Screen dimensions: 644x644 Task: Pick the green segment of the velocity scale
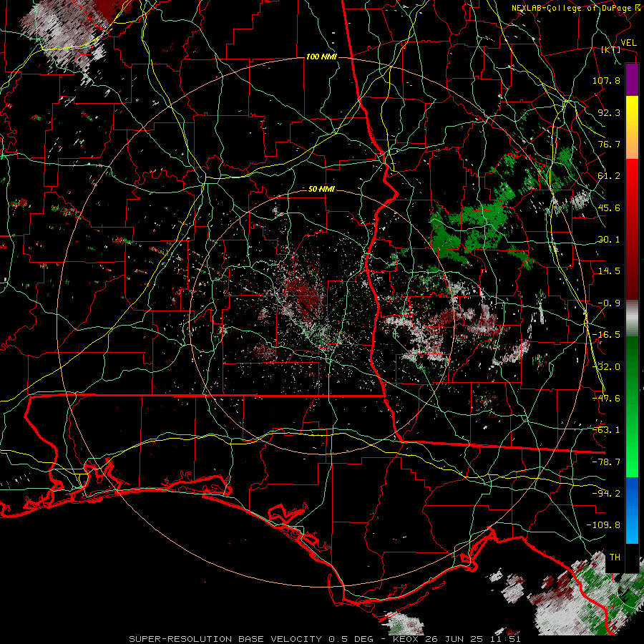(632, 406)
